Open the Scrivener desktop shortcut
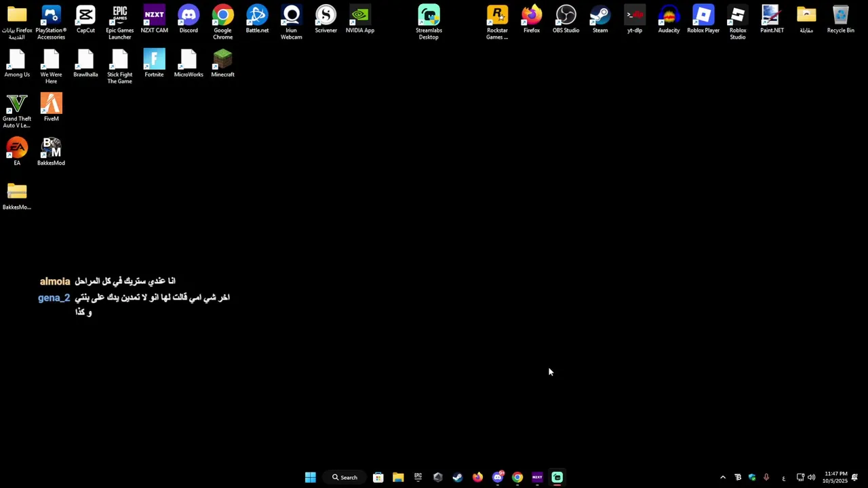 point(325,19)
